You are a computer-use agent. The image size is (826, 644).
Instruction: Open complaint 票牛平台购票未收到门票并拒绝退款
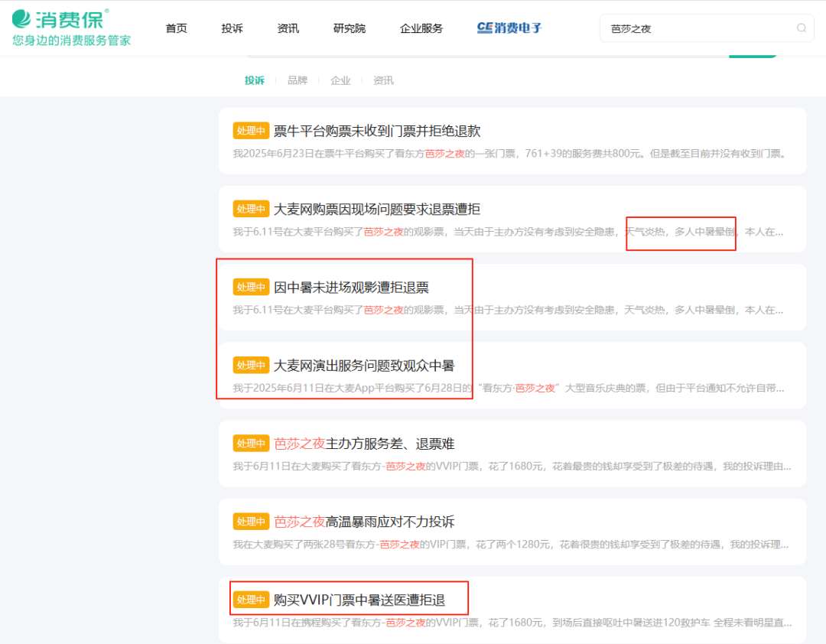tap(377, 131)
